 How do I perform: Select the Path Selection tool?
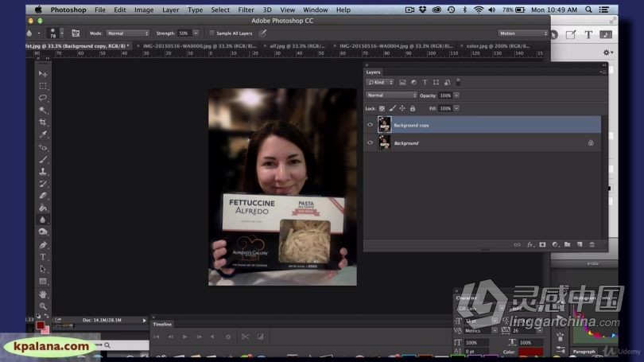[43, 269]
